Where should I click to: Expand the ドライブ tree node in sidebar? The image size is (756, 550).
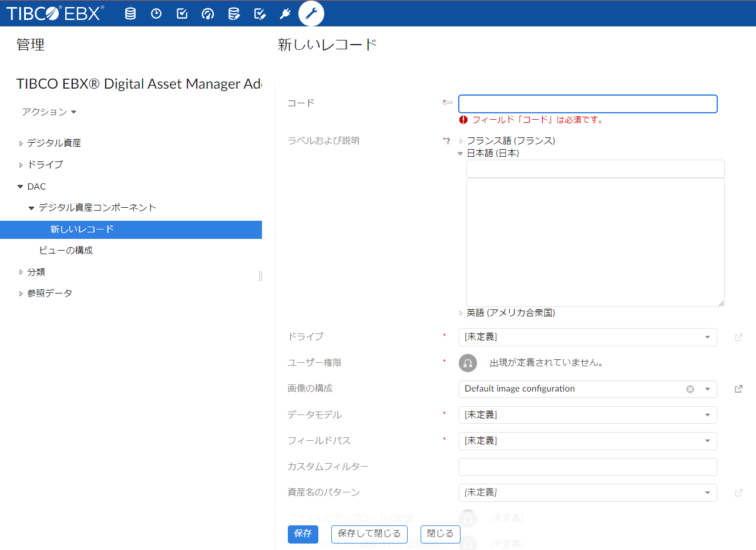click(21, 165)
